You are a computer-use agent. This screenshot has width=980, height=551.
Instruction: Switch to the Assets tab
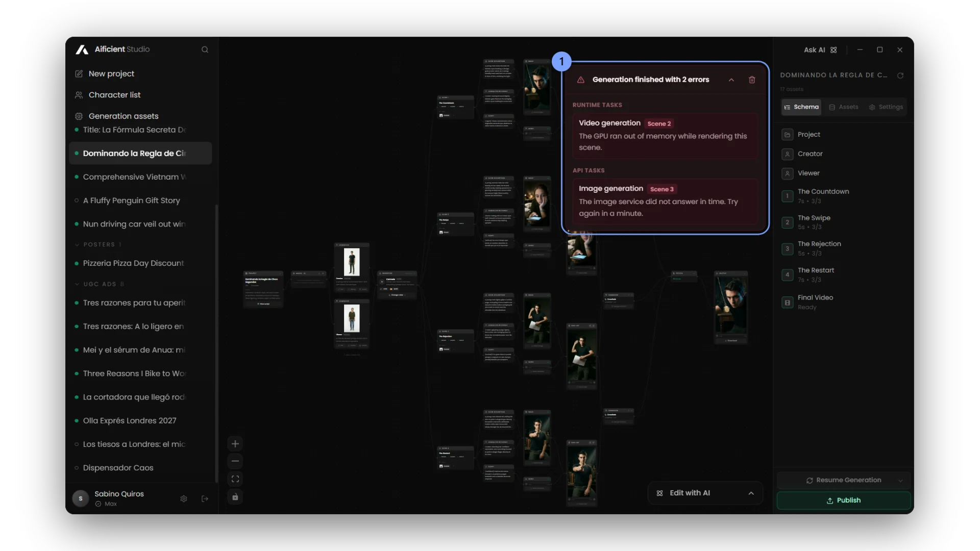pos(844,107)
